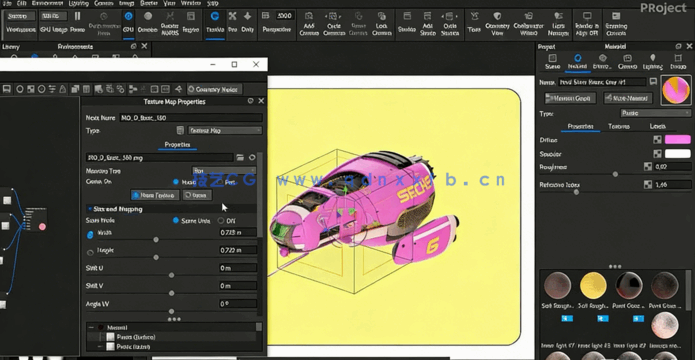Toggle Refractive Index texture checker icon
695x360 pixels.
(648, 184)
